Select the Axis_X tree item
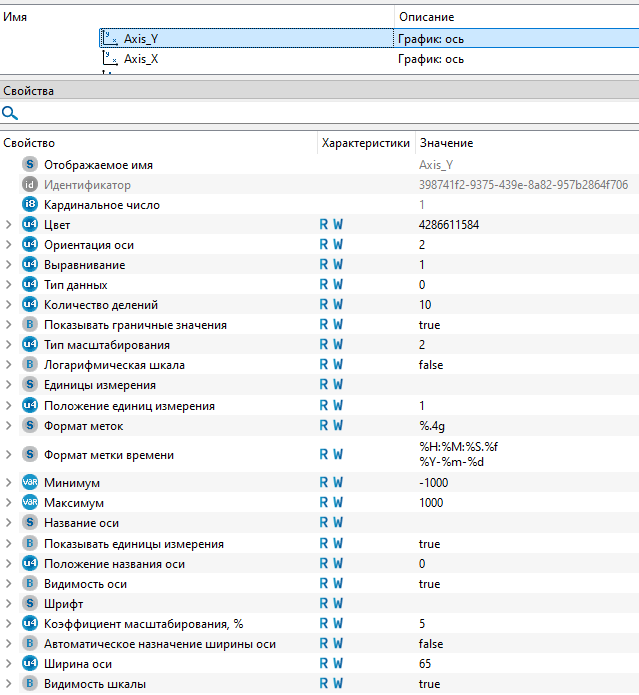The image size is (639, 695). (141, 59)
